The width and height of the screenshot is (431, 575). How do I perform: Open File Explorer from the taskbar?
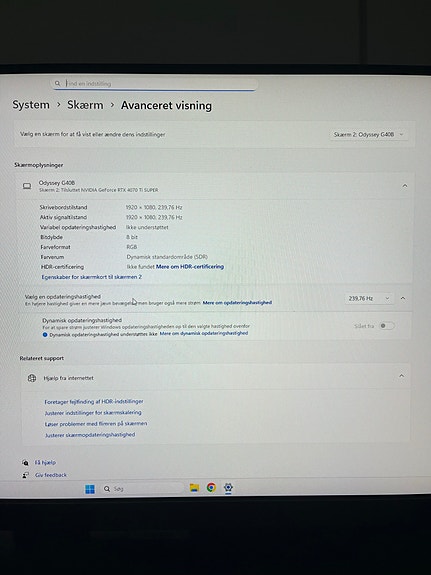(x=194, y=487)
